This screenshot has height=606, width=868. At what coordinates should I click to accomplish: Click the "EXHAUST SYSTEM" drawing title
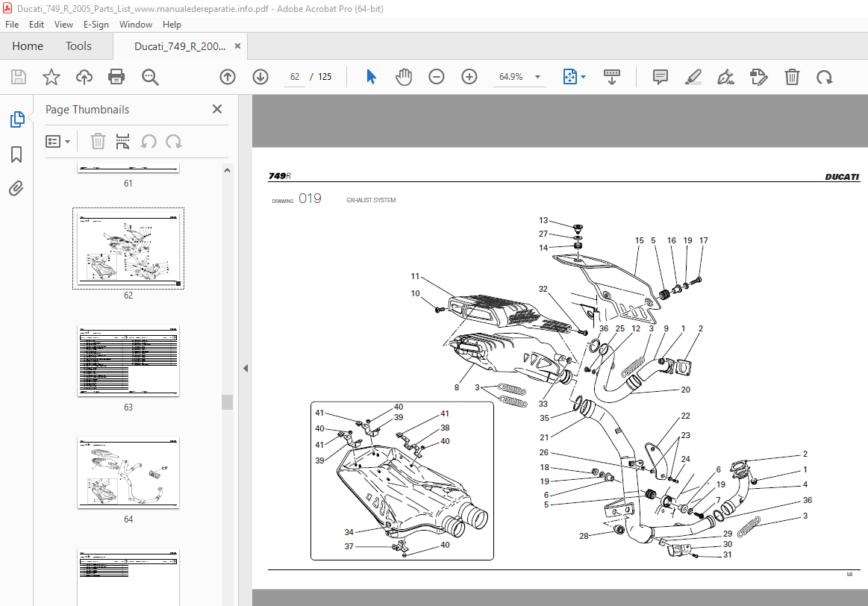371,200
